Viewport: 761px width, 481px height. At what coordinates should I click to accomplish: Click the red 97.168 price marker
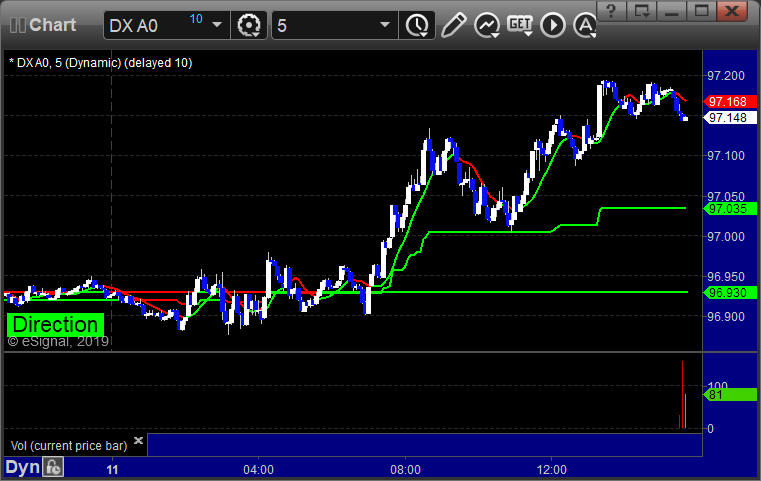click(x=726, y=102)
